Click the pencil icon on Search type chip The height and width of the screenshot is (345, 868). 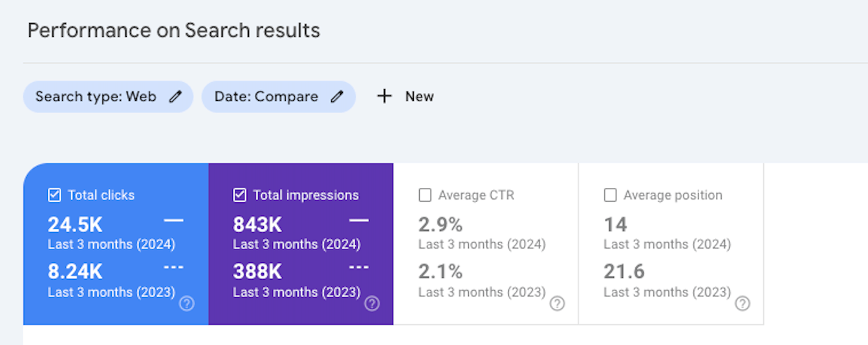[x=175, y=97]
